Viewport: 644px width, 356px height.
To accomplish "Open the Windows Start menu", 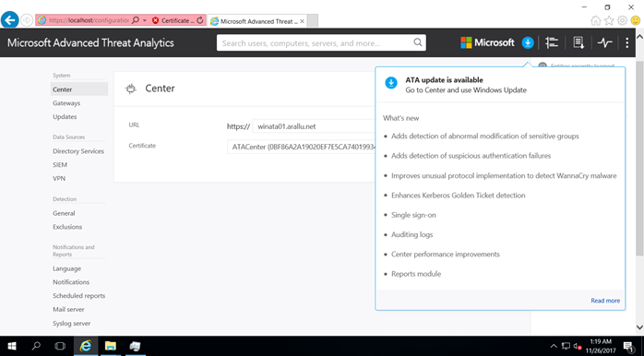I will [11, 346].
